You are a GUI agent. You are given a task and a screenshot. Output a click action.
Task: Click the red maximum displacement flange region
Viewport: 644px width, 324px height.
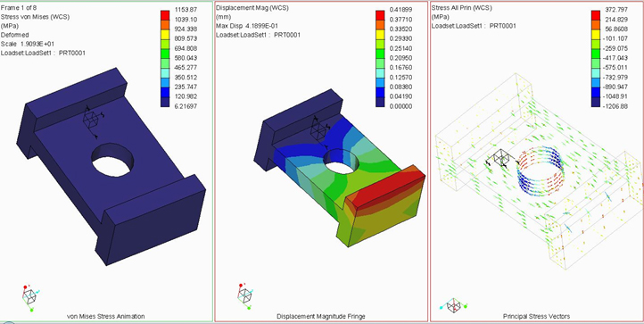click(384, 187)
